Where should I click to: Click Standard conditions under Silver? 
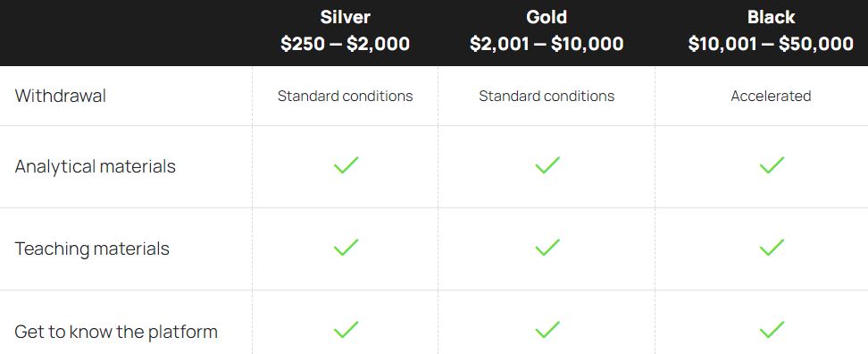(x=345, y=96)
